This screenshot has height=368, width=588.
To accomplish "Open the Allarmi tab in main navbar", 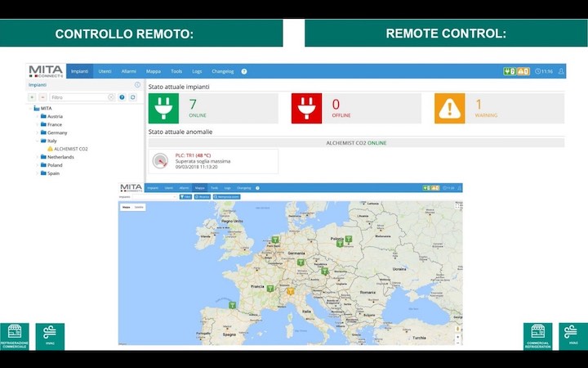I will [x=129, y=72].
